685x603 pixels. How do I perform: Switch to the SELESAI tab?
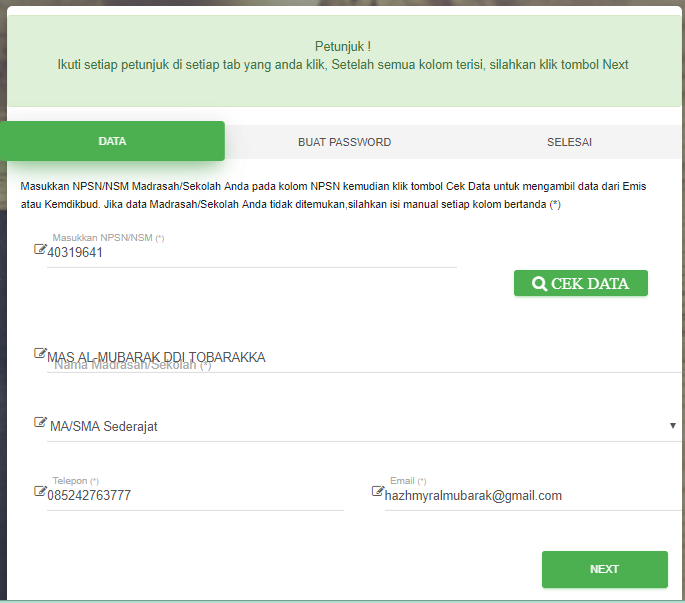point(569,142)
